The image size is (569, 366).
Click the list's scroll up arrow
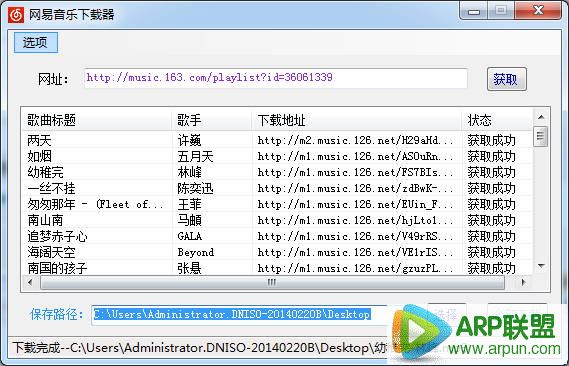coord(541,117)
